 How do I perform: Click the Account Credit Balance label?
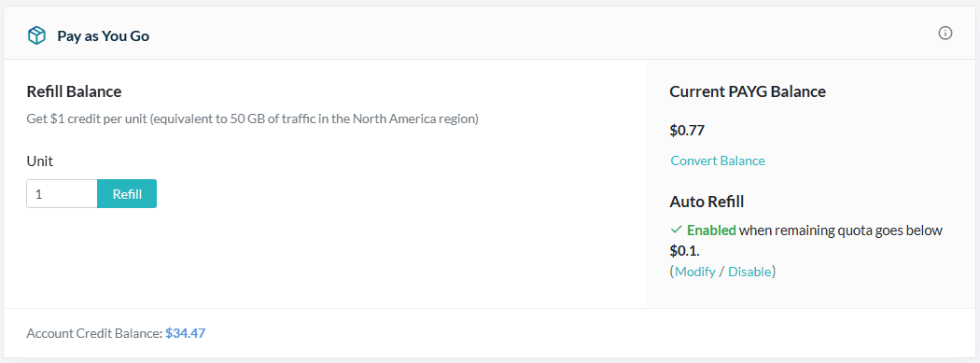pyautogui.click(x=94, y=333)
